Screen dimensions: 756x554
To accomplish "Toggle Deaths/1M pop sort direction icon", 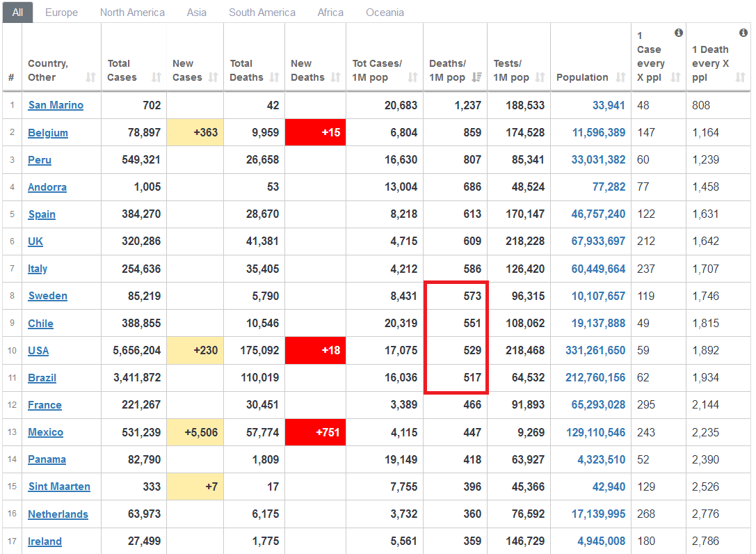I will [477, 77].
